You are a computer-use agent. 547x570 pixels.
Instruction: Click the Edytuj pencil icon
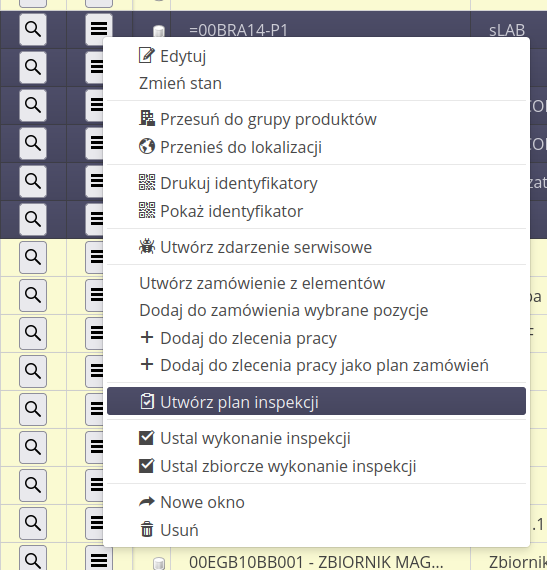pos(147,56)
